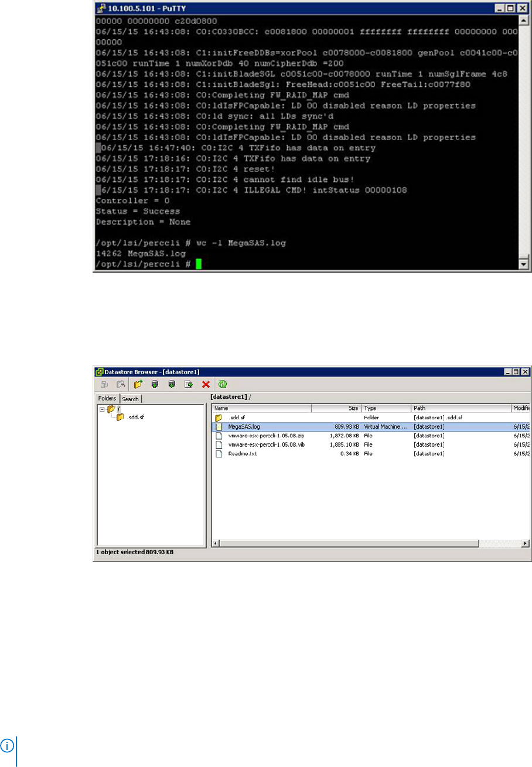Select vmware-esx-perccli-1.05.08.zip file
The height and width of the screenshot is (767, 532).
(x=265, y=436)
